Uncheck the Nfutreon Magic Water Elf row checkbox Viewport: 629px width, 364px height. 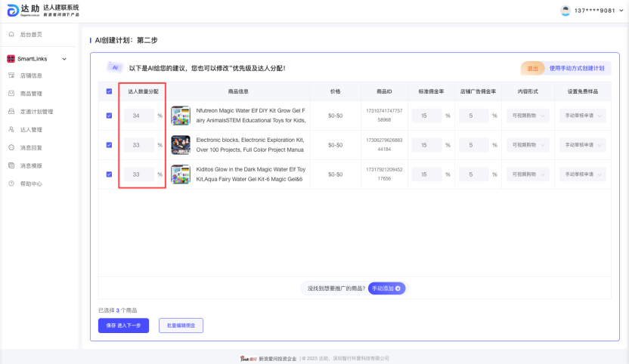point(109,116)
